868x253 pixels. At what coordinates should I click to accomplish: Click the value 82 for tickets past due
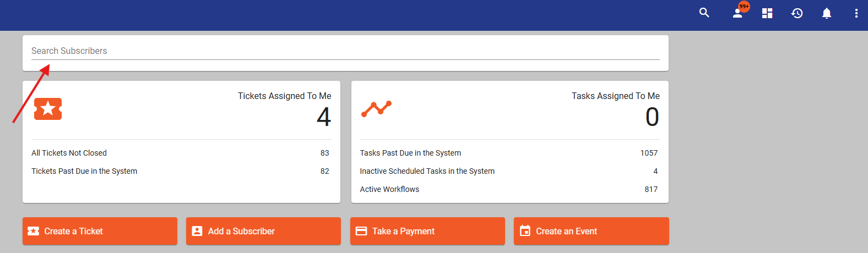coord(325,171)
